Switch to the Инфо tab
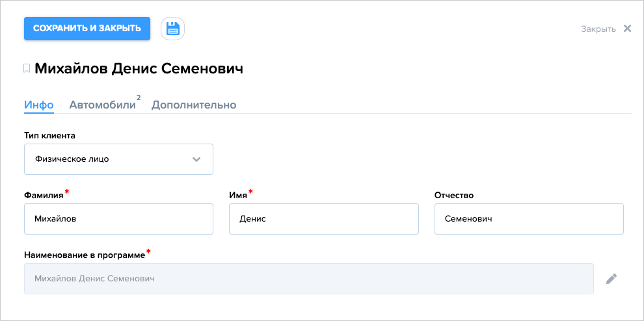 coord(39,105)
